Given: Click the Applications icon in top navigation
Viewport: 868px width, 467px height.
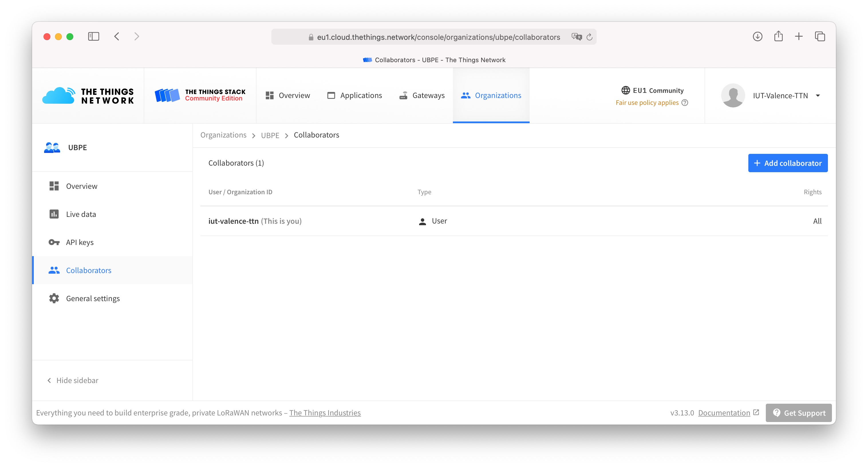Looking at the screenshot, I should pyautogui.click(x=332, y=95).
